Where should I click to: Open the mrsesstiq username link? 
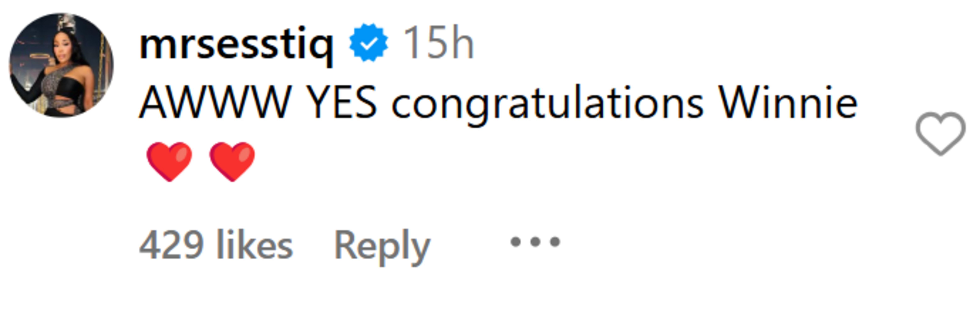point(236,45)
